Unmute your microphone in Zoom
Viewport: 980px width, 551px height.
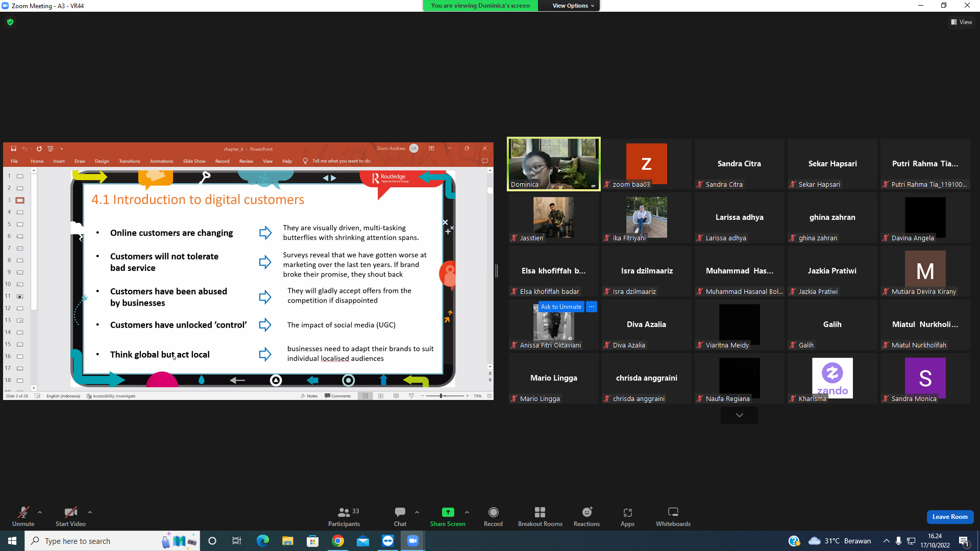tap(23, 516)
